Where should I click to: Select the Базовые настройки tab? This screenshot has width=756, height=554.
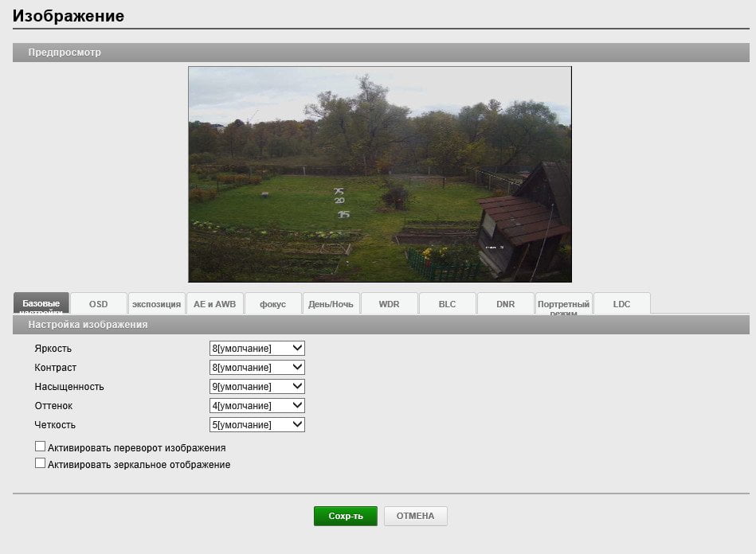coord(41,303)
